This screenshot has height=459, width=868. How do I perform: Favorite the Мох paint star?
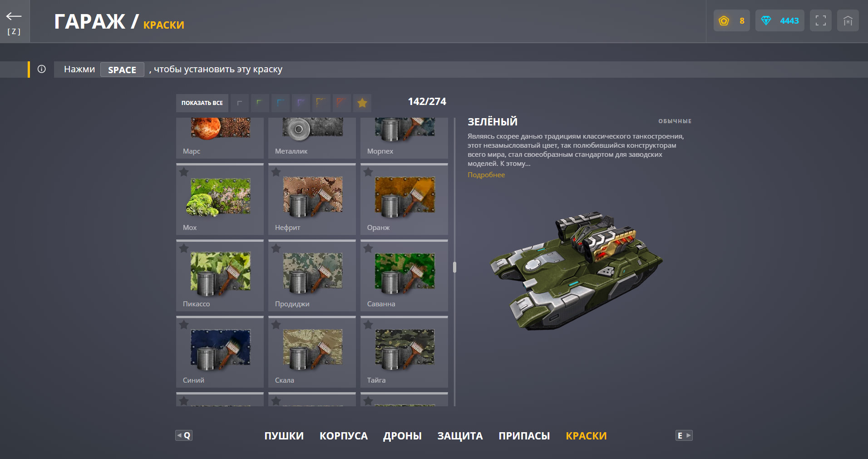pos(184,172)
